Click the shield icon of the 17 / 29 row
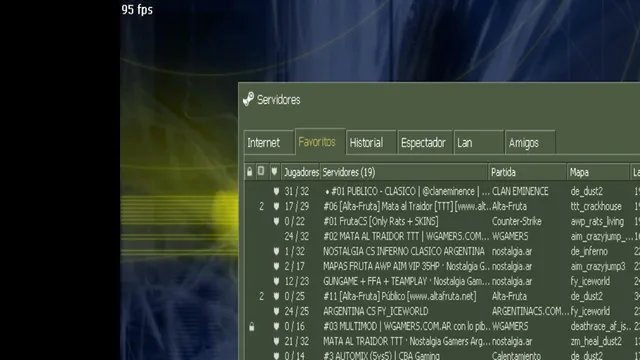Screen dimensions: 640x360 tap(276, 207)
